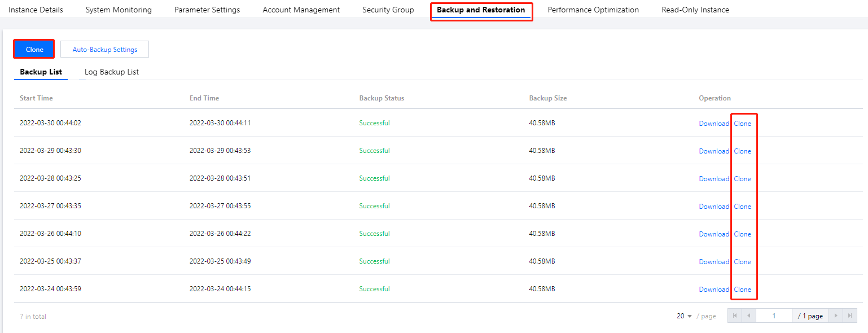Clone the 2022-03-27 backup
Viewport: 868px width, 333px height.
(x=742, y=206)
